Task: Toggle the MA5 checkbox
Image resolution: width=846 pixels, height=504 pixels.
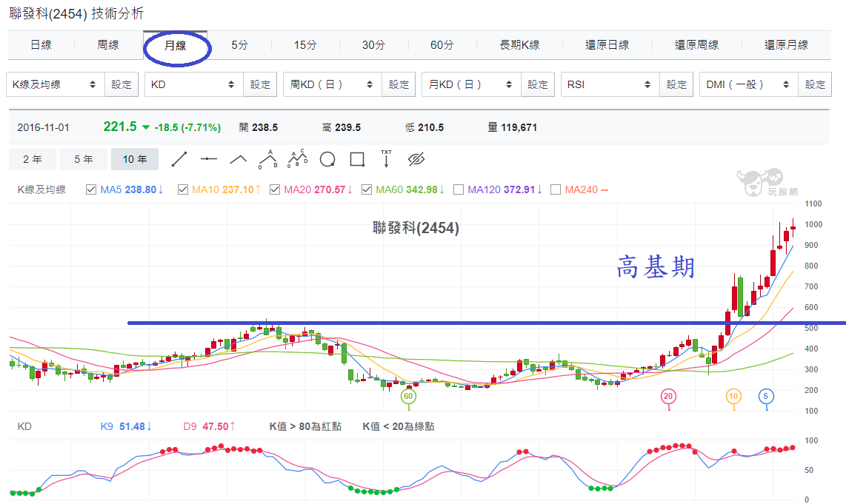Action: pos(91,189)
